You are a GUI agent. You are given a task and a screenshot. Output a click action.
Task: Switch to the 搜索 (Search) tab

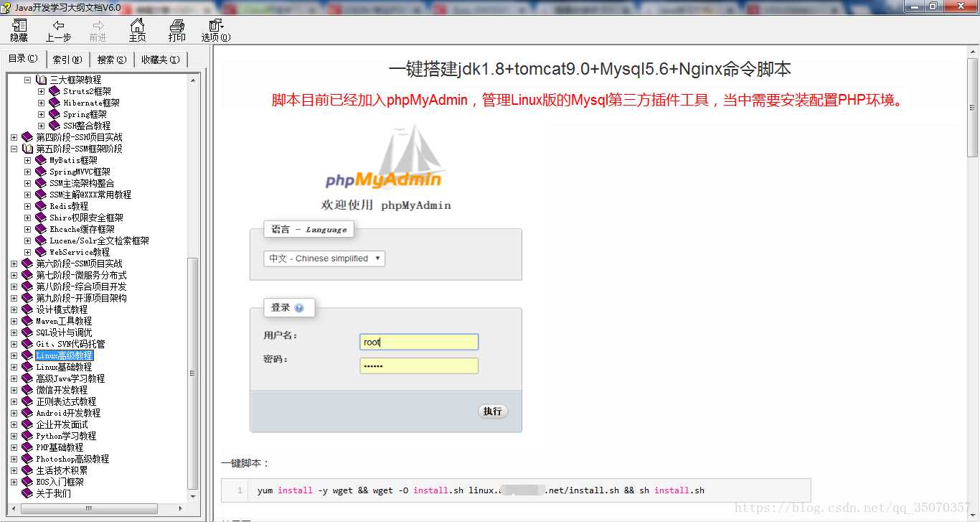point(112,60)
